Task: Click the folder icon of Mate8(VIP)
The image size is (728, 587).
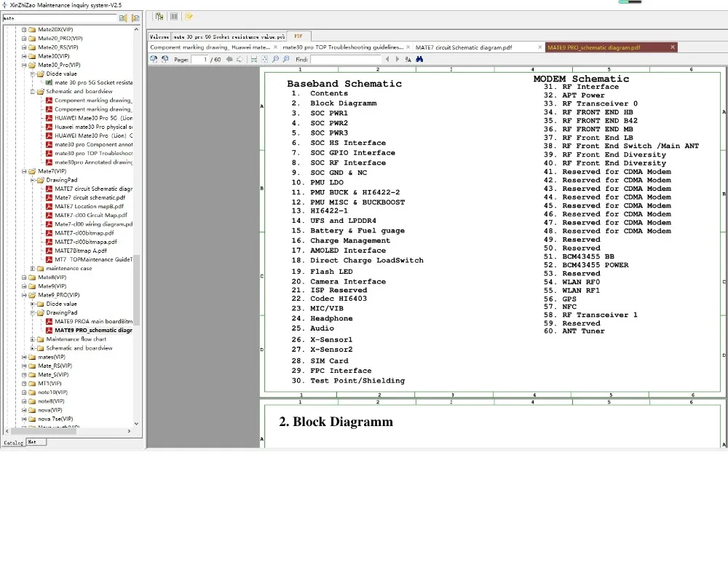Action: click(32, 277)
